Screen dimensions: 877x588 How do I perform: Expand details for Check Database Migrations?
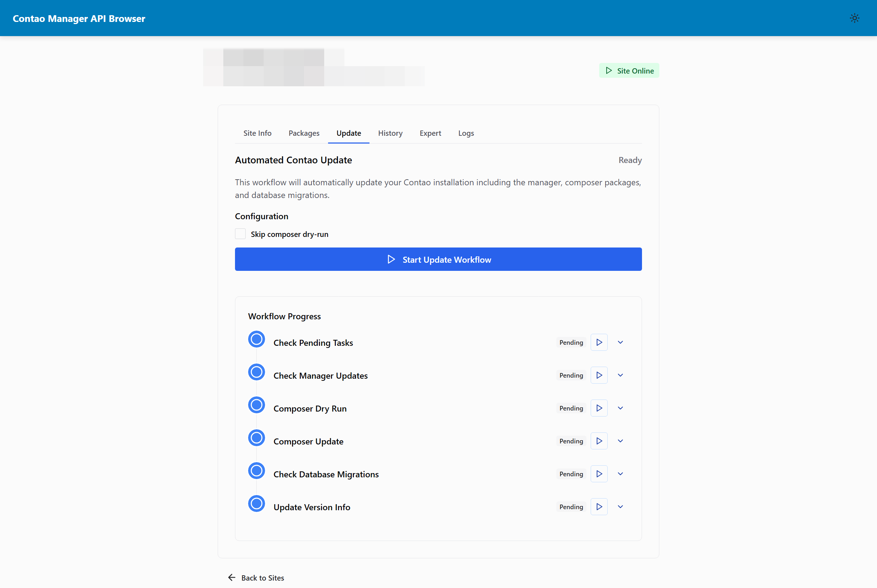pos(620,474)
